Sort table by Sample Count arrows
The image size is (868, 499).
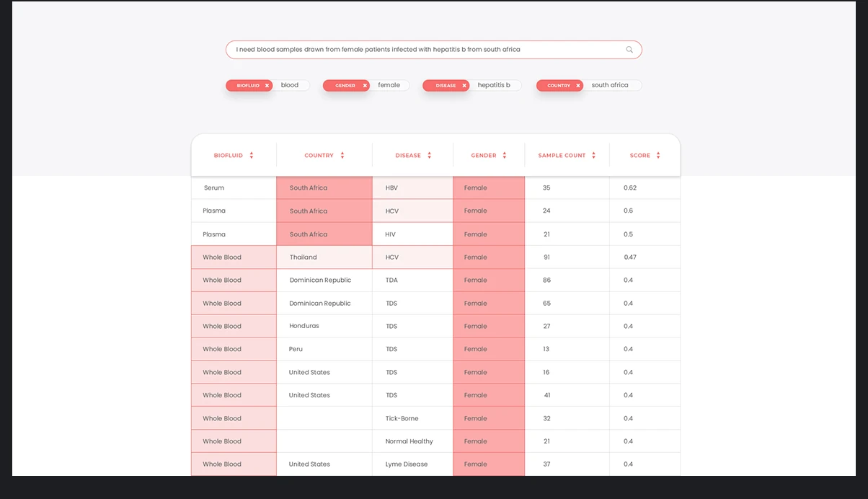pyautogui.click(x=594, y=155)
